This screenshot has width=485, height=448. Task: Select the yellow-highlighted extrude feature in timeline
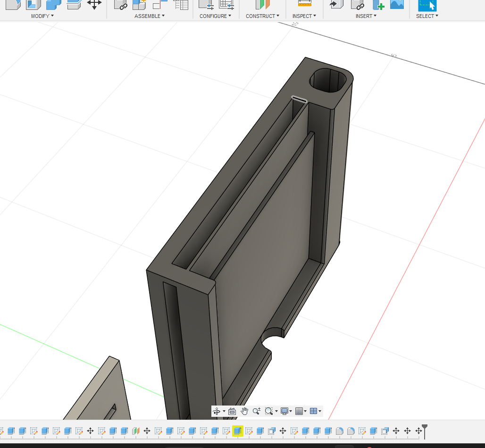tap(238, 431)
